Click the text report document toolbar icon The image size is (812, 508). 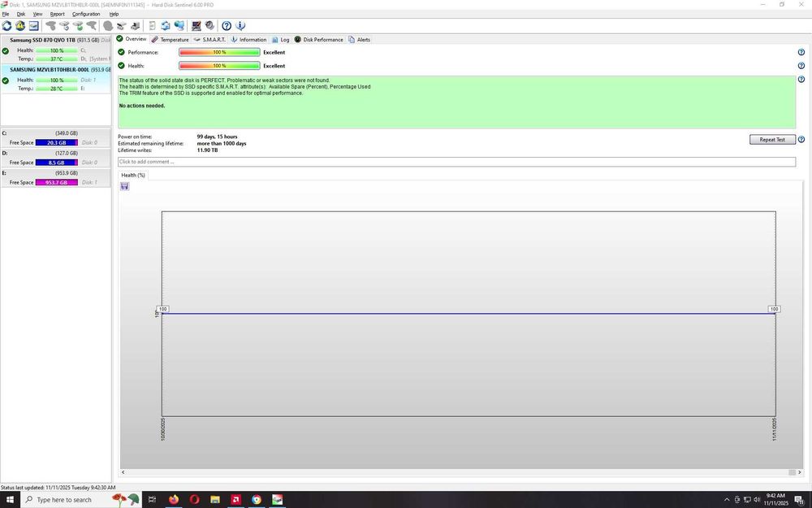[x=153, y=25]
